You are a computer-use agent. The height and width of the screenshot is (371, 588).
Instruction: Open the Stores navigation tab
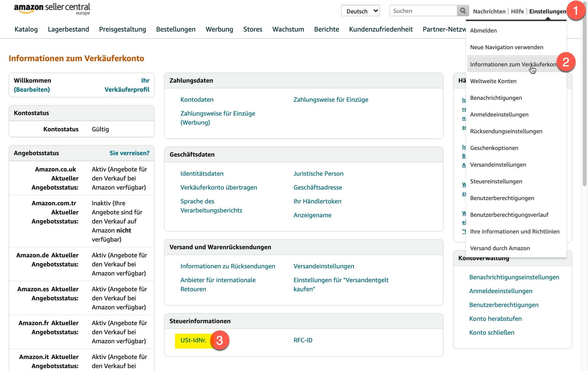pyautogui.click(x=253, y=29)
